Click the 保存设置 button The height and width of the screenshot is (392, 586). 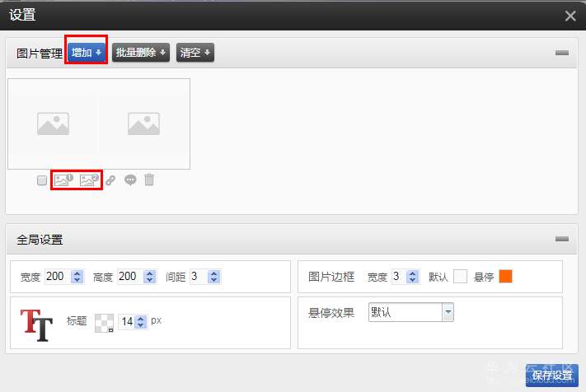pos(551,376)
